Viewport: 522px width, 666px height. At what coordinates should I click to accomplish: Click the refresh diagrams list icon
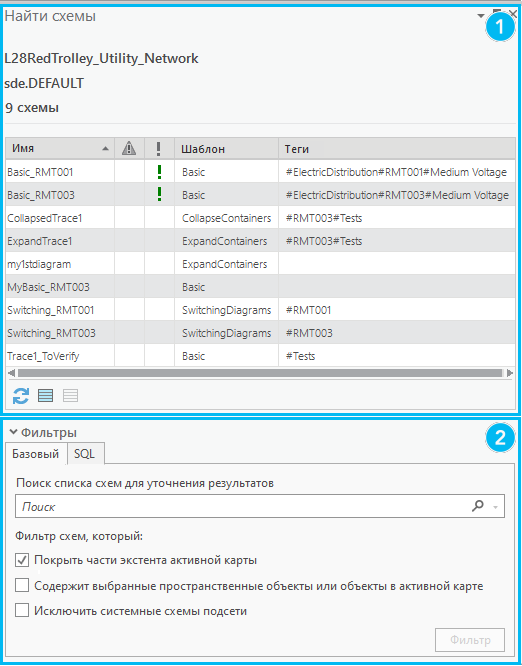tap(21, 396)
